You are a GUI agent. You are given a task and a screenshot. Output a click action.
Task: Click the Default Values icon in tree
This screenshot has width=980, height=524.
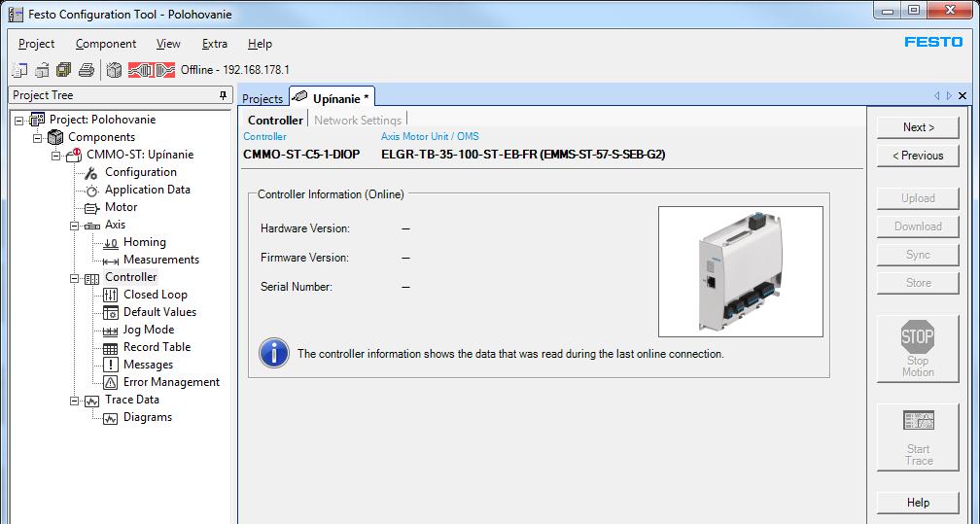tap(111, 313)
